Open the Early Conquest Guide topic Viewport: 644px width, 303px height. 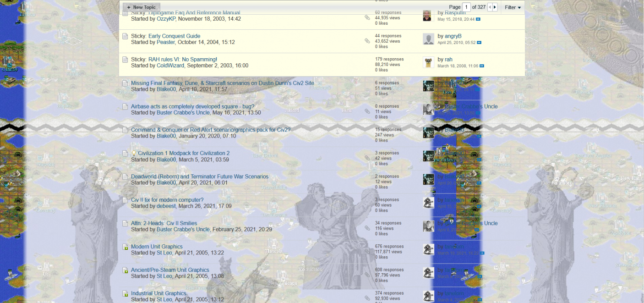pyautogui.click(x=174, y=36)
